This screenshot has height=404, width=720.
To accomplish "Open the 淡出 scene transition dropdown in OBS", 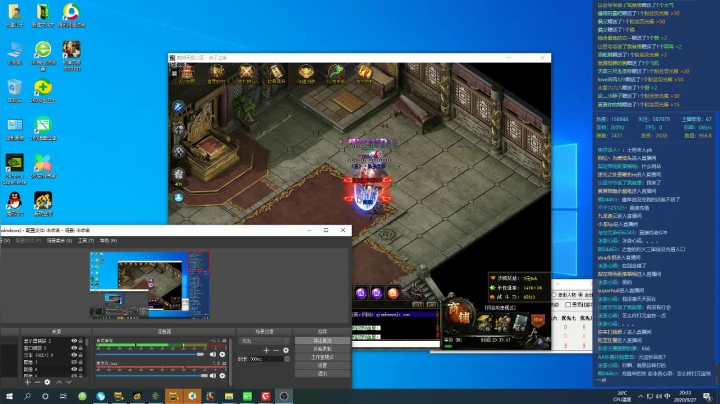I will pyautogui.click(x=264, y=341).
